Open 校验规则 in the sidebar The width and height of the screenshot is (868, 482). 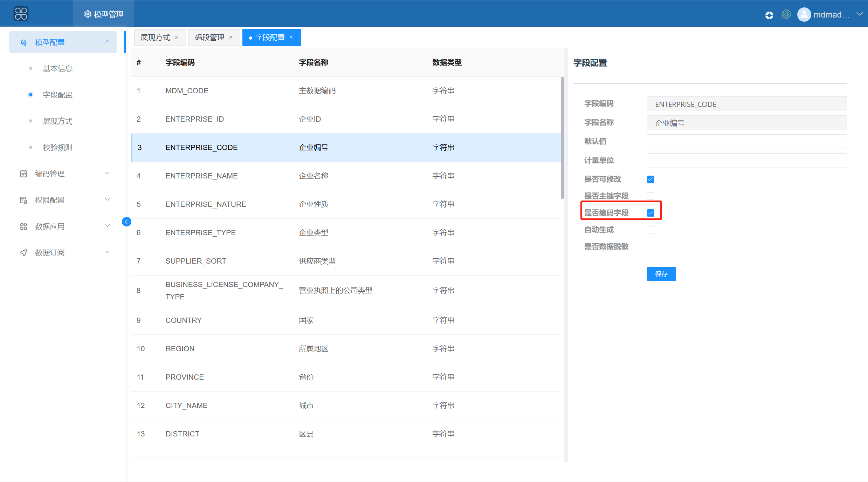tap(57, 148)
